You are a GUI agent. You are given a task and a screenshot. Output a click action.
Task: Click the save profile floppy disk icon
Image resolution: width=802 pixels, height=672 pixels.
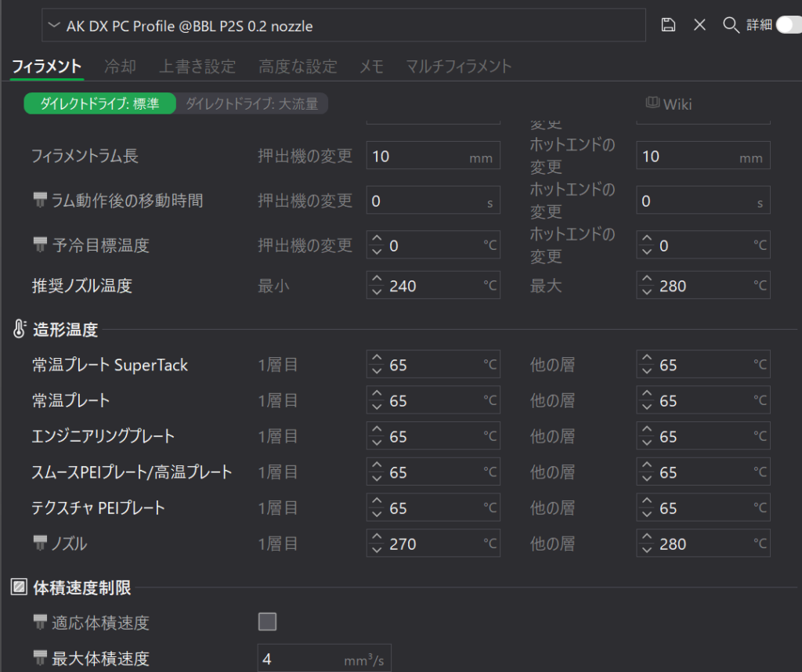668,25
